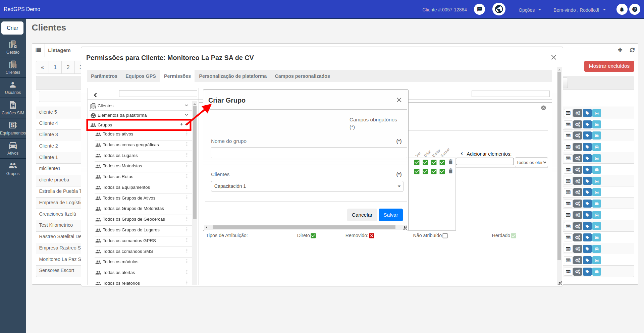Click the refresh icon in Listagem panel
This screenshot has height=333, width=644.
632,50
